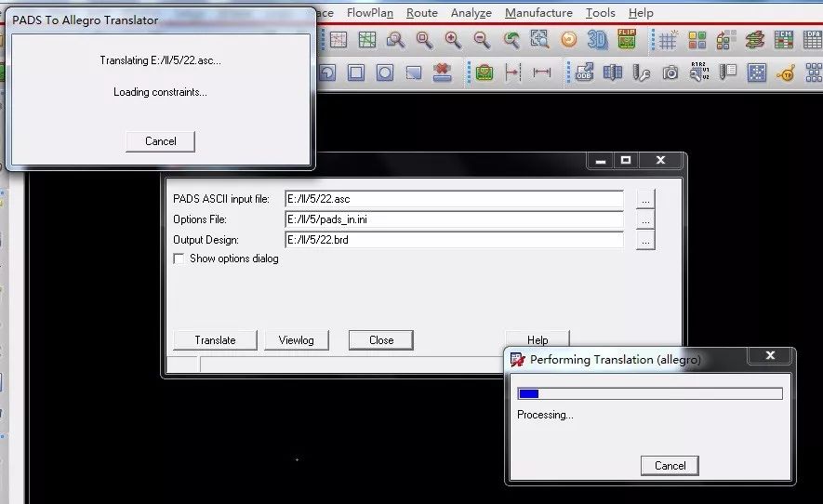This screenshot has height=504, width=823.
Task: Click the ODB export icon
Action: (584, 73)
